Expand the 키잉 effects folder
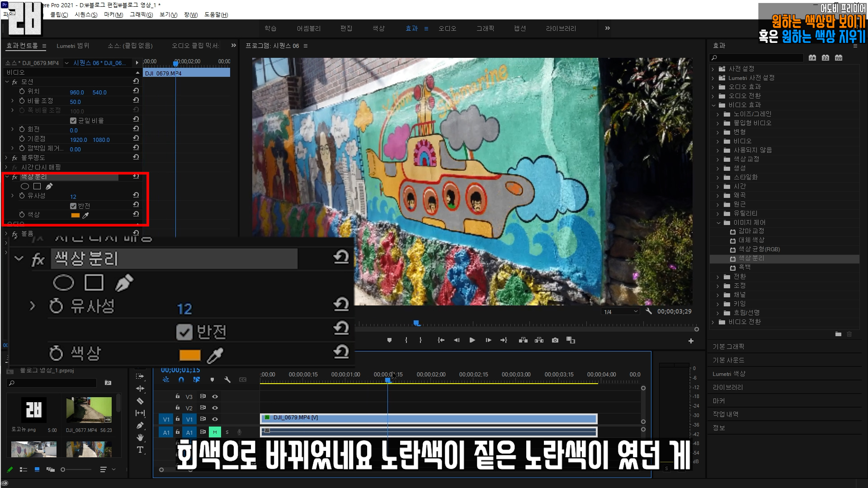The width and height of the screenshot is (868, 488). pos(717,304)
